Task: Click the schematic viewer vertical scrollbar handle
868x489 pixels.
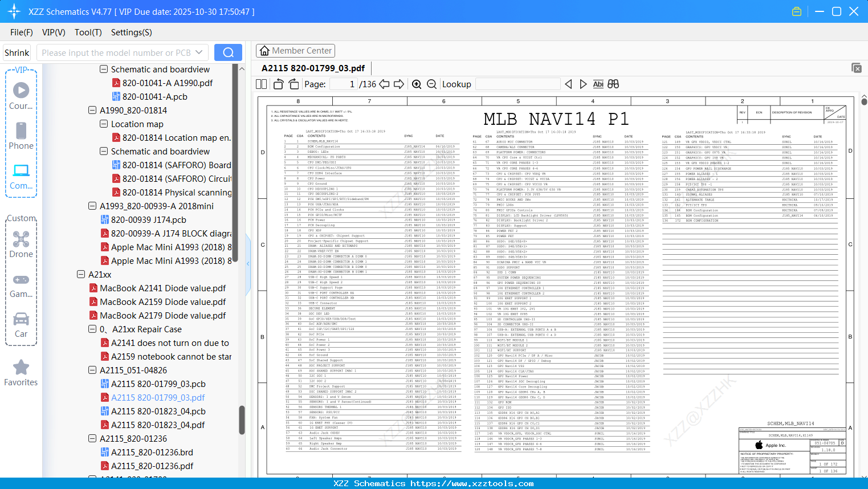Action: (864, 101)
